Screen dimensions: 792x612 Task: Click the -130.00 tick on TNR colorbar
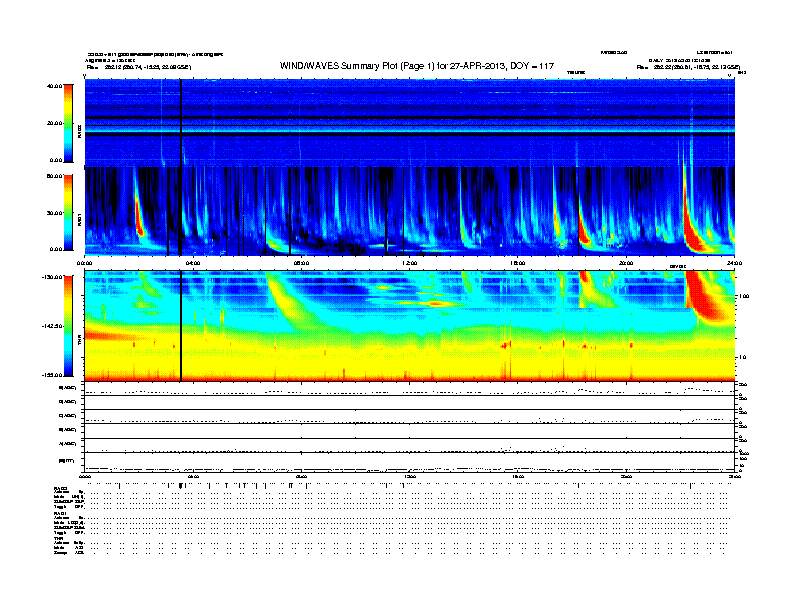click(53, 277)
